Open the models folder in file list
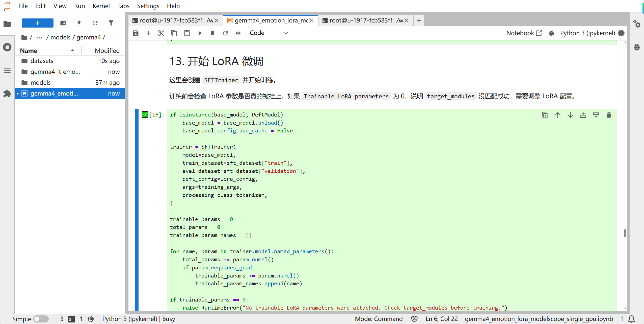 pos(70,83)
